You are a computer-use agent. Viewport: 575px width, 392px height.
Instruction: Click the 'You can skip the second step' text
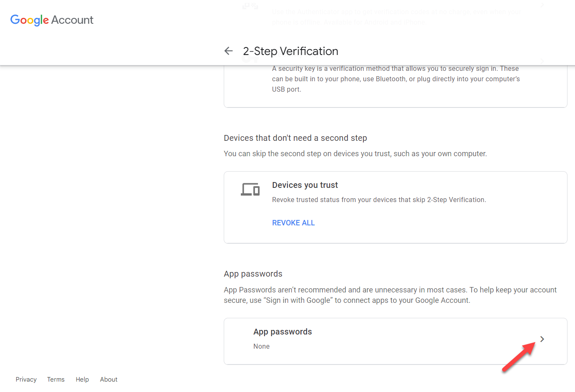355,154
